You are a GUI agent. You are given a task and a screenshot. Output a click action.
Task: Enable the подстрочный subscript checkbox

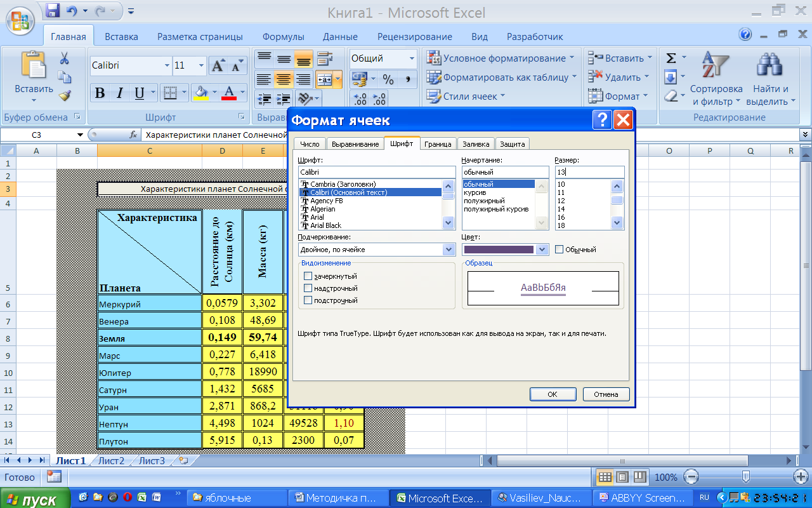pos(308,300)
